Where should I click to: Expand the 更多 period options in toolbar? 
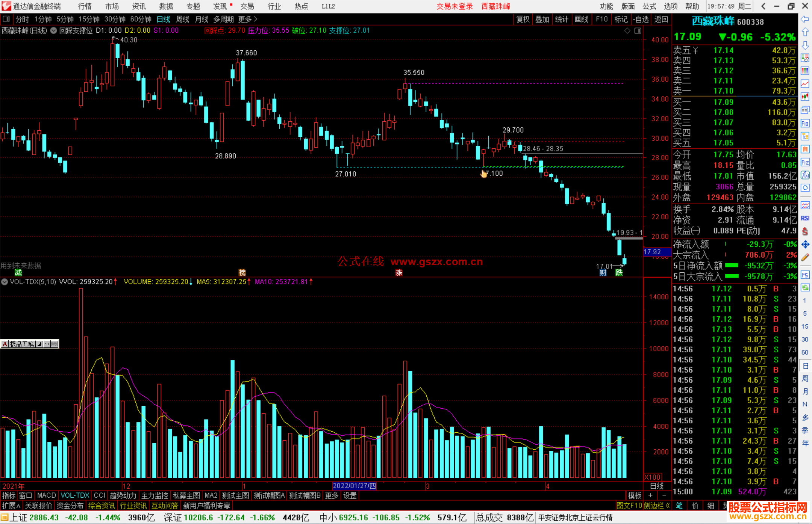coord(247,19)
